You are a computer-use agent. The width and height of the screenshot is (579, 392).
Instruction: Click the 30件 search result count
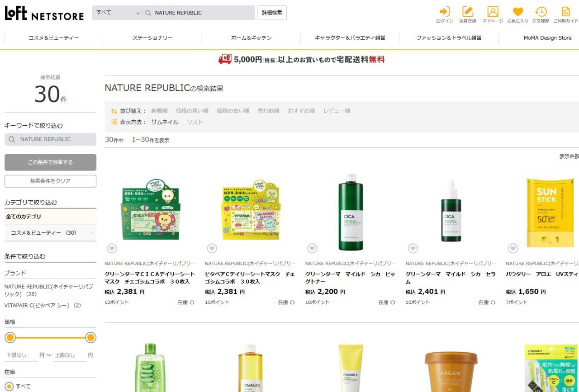(50, 94)
